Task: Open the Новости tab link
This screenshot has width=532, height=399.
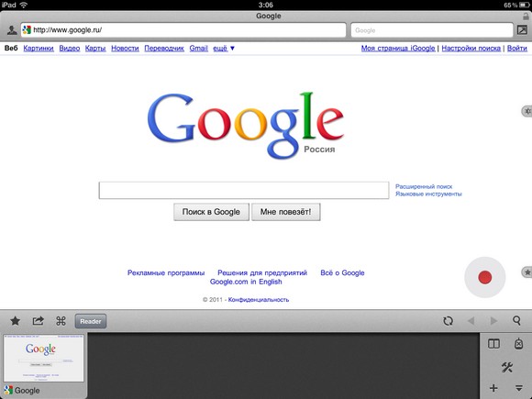Action: (x=125, y=49)
